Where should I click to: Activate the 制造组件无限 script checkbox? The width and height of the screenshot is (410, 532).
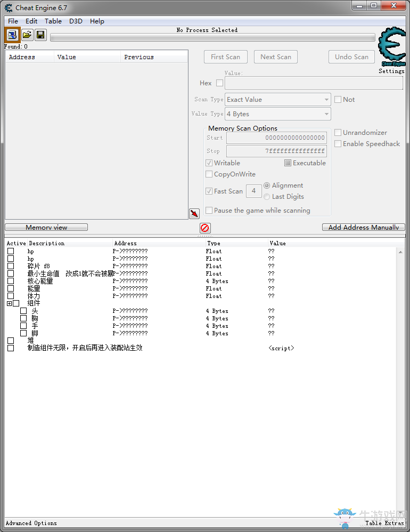point(11,348)
